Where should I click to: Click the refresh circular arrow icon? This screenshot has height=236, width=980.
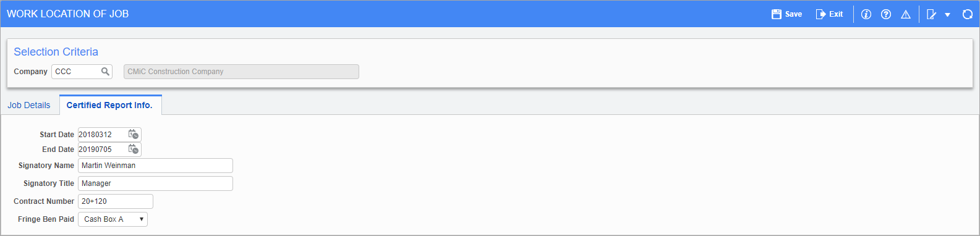tap(968, 14)
